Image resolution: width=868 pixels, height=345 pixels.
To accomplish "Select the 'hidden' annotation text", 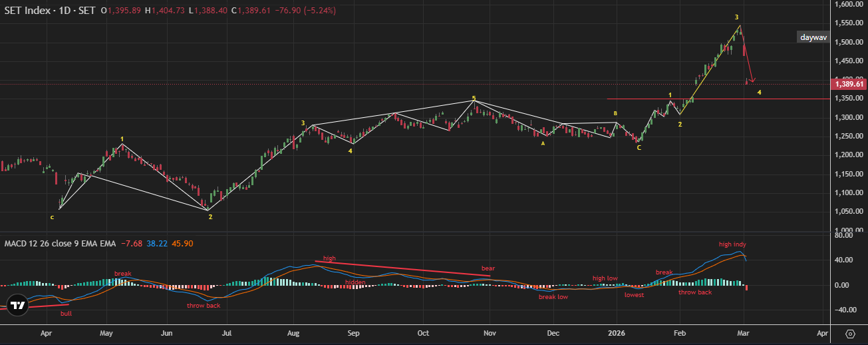I will coord(355,282).
